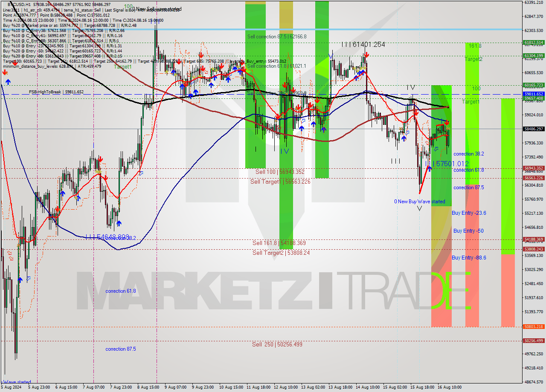Select 'Sell correction 87.5 | 62166.8' label

coord(277,37)
